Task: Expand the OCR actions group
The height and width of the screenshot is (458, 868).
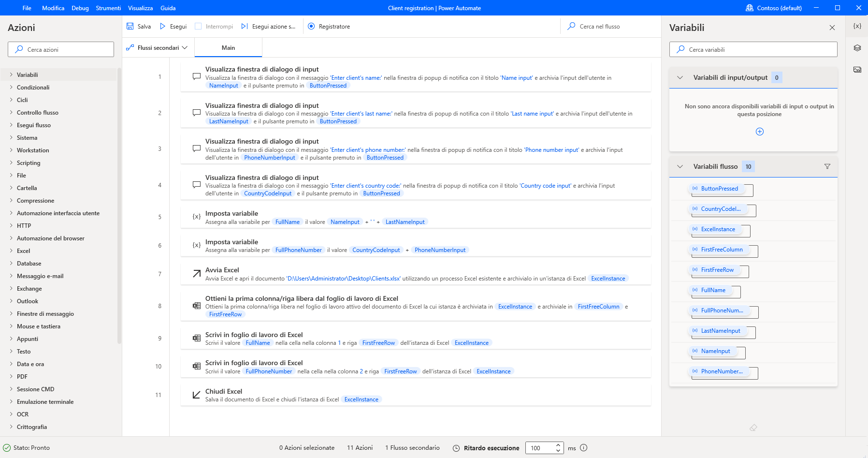Action: click(11, 414)
